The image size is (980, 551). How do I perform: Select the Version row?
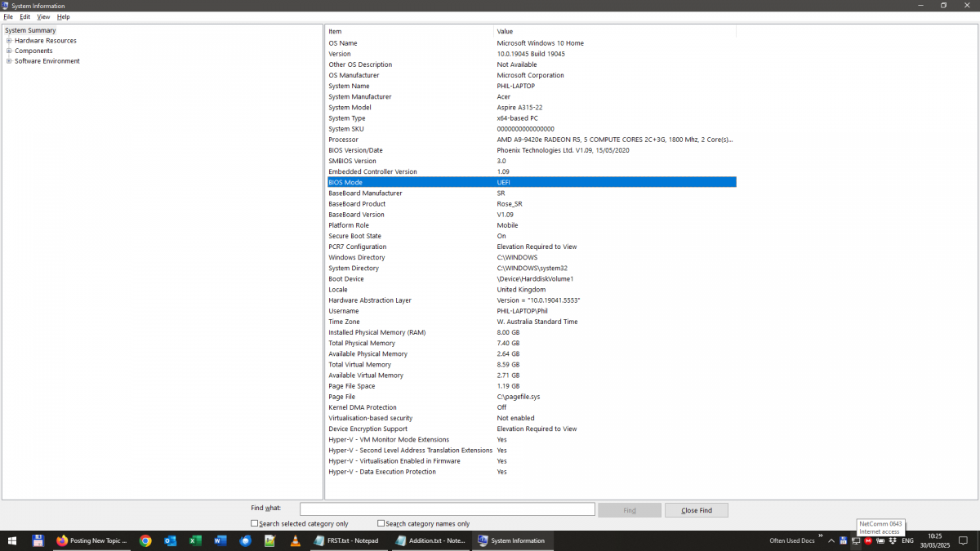point(531,54)
